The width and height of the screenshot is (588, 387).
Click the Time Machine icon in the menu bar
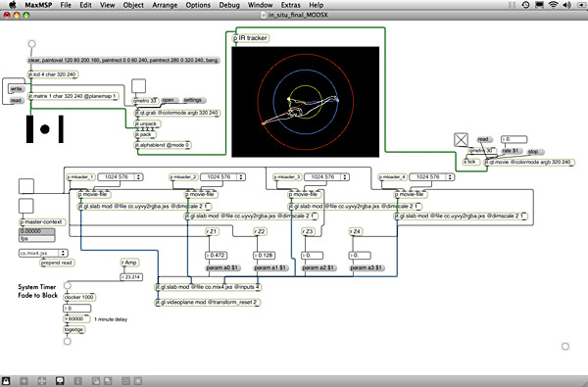(525, 5)
